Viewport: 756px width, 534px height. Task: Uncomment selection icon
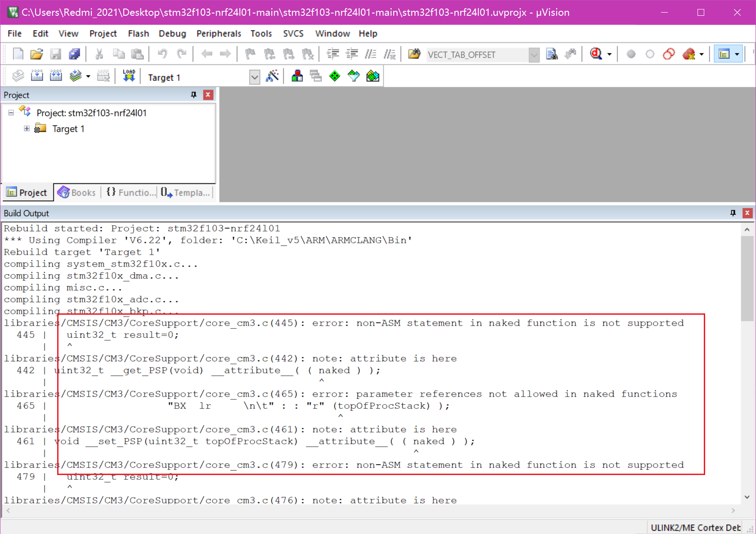390,54
